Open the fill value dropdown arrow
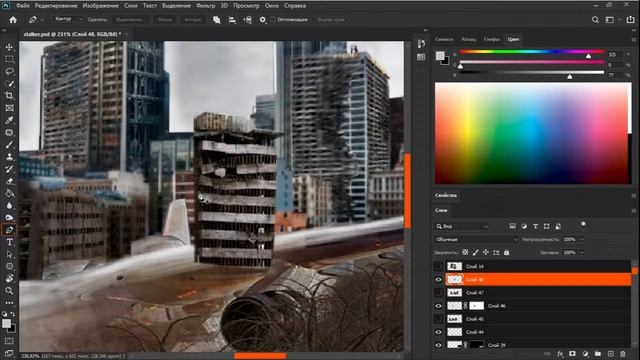 pos(582,253)
